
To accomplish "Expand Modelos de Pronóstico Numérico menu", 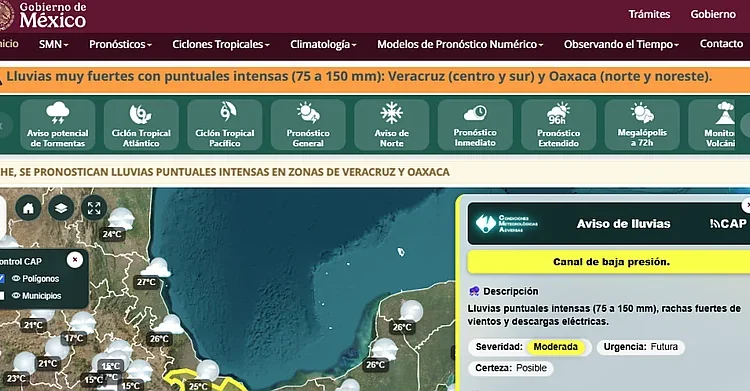I will click(x=460, y=45).
